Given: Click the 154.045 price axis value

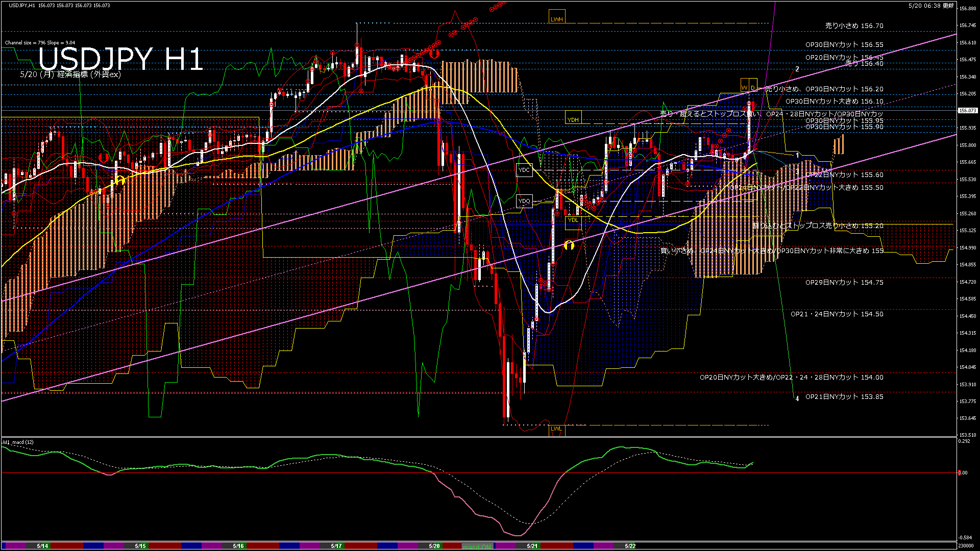Looking at the screenshot, I should (x=968, y=367).
